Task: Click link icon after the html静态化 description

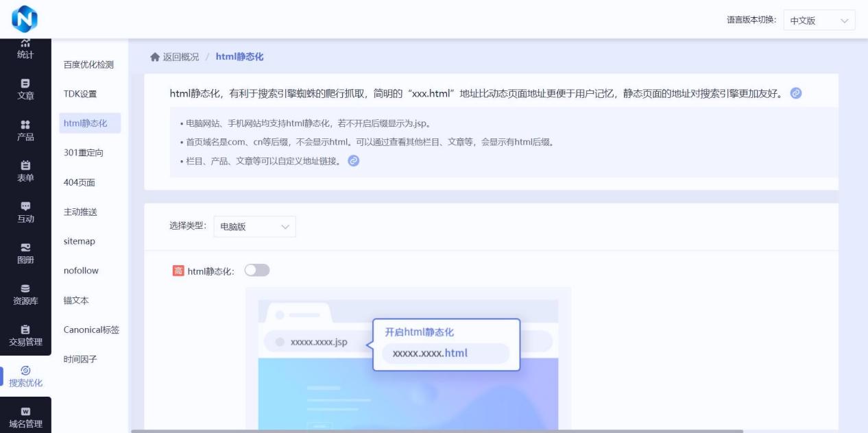Action: [x=796, y=93]
